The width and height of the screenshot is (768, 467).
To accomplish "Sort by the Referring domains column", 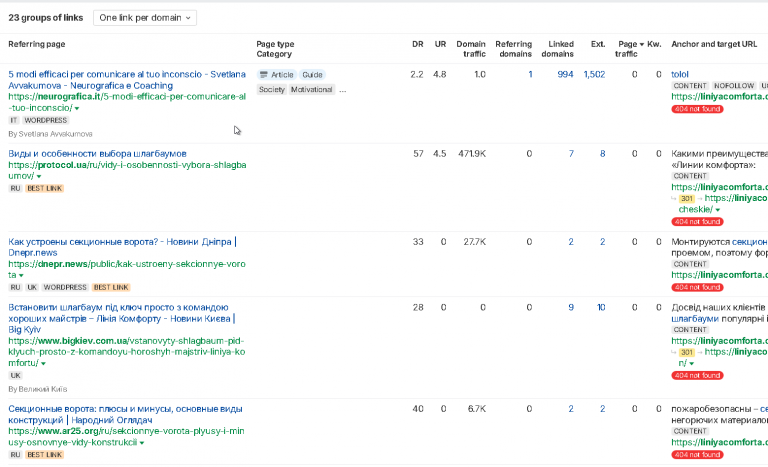I will click(513, 49).
